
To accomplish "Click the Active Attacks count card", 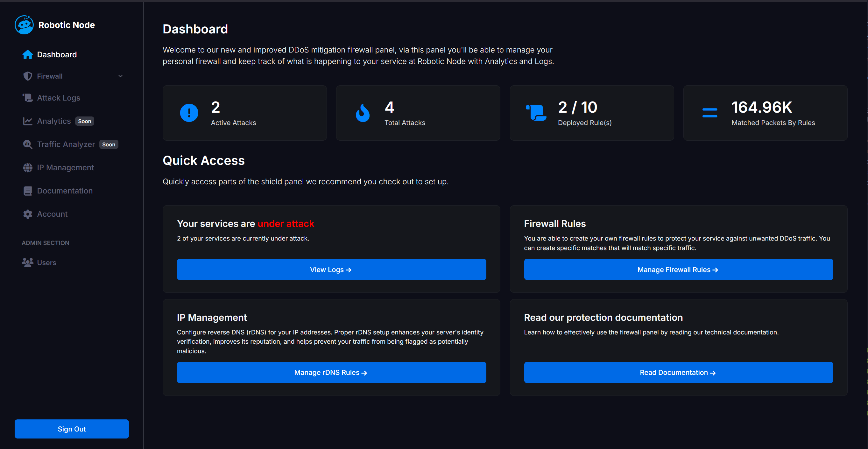I will [245, 113].
